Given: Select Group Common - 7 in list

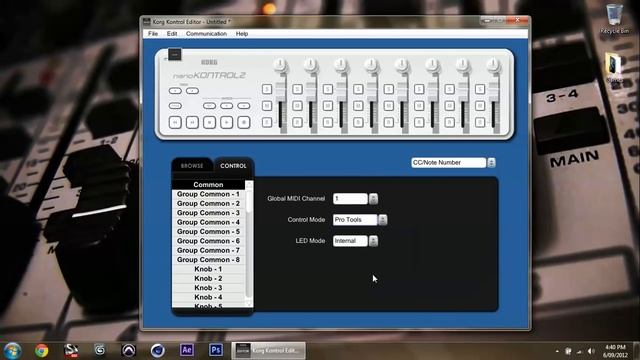Looking at the screenshot, I should (x=208, y=250).
